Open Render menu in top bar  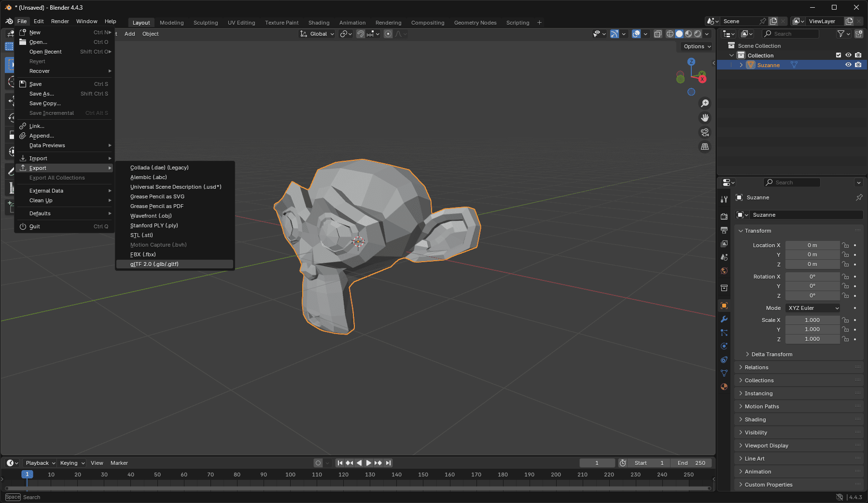tap(60, 21)
